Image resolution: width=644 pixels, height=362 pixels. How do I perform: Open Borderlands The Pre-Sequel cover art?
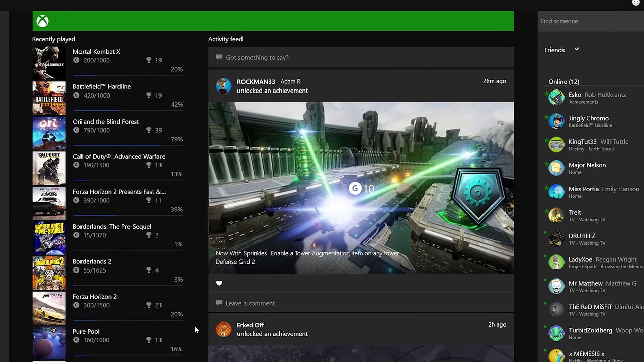49,238
